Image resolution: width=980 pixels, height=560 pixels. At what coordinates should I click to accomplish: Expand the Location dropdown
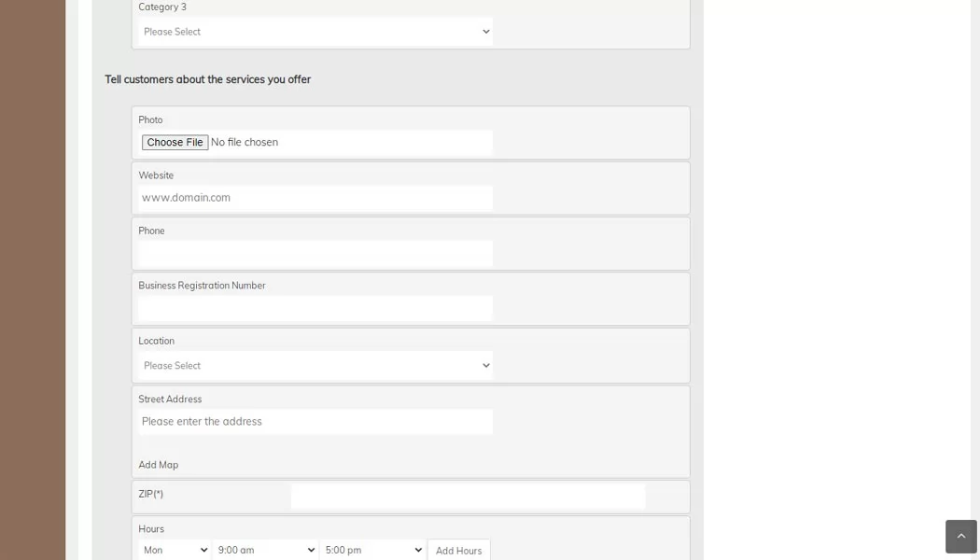[x=315, y=366]
